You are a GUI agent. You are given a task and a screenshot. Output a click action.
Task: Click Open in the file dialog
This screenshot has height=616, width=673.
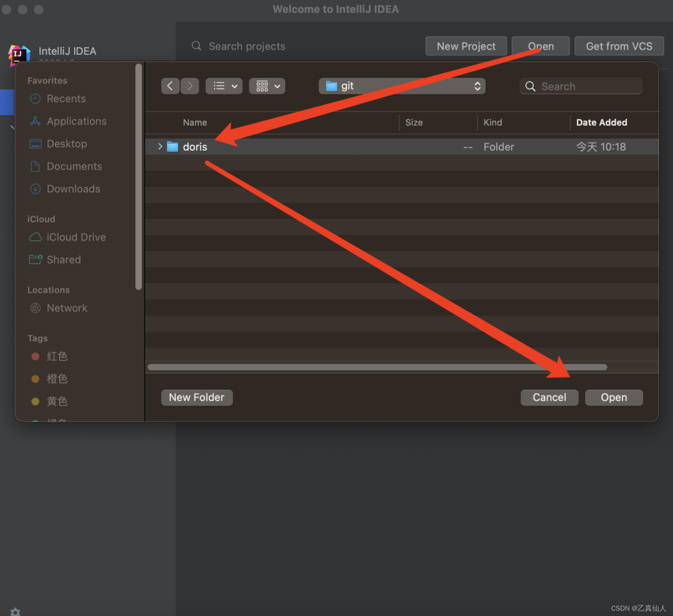[x=614, y=397]
